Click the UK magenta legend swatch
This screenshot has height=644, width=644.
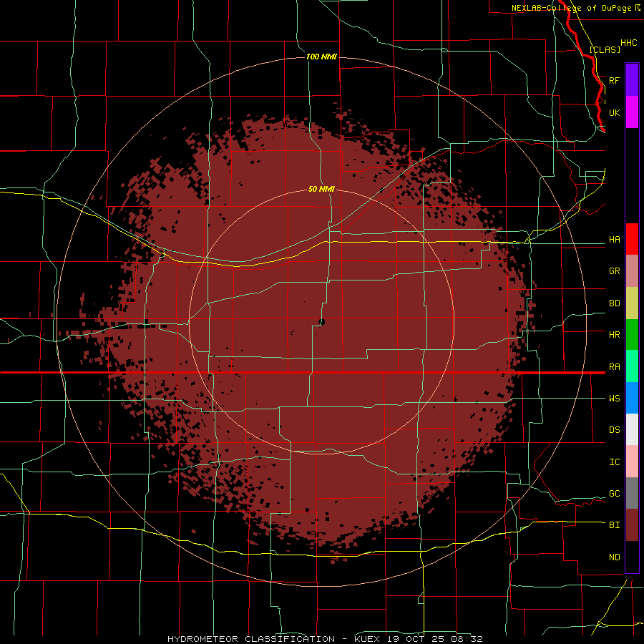[x=632, y=112]
